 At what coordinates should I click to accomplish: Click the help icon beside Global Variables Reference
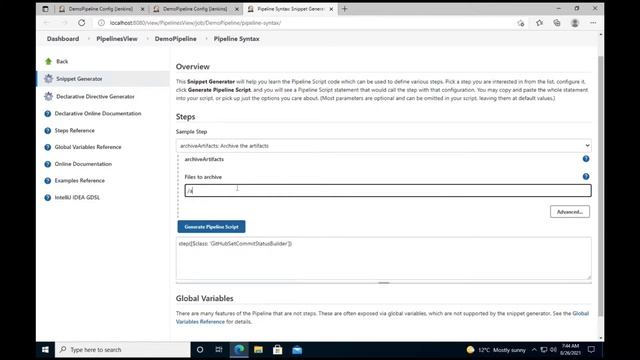pyautogui.click(x=48, y=147)
